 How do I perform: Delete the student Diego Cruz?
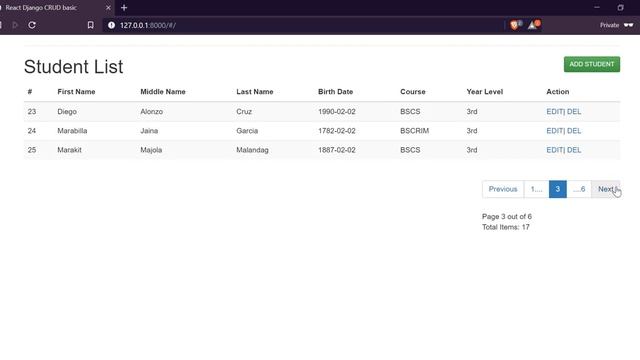tap(574, 111)
